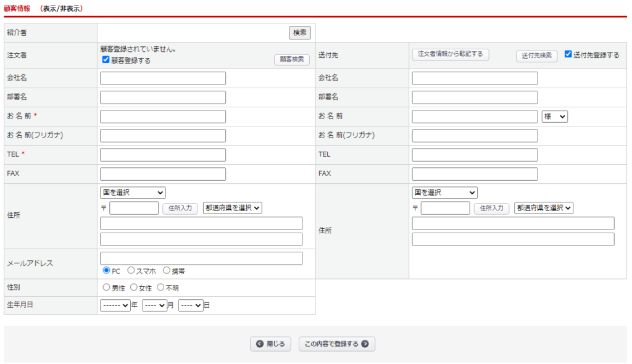Select the スマホ radio button
Image resolution: width=632 pixels, height=364 pixels.
point(131,270)
